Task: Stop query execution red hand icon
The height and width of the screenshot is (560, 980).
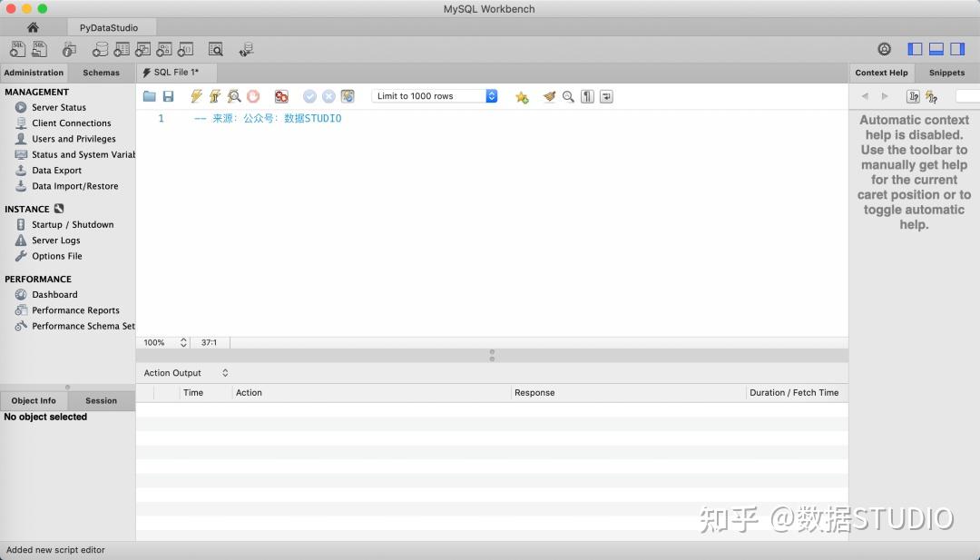Action: (253, 96)
